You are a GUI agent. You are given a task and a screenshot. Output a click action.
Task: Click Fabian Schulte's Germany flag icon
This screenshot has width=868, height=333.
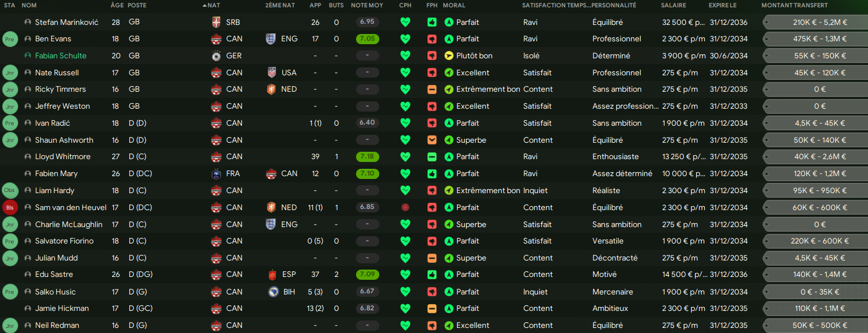[215, 55]
